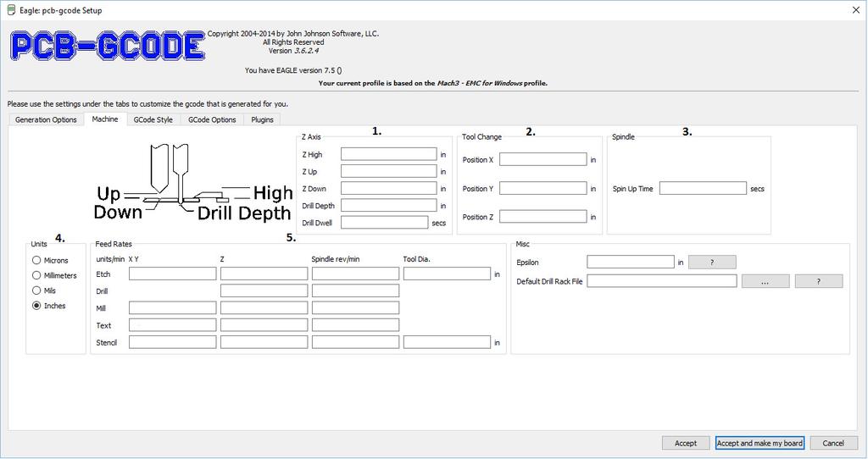Viewport: 868px width, 459px height.
Task: Focus the Etch Z feed rate field
Action: pos(264,274)
